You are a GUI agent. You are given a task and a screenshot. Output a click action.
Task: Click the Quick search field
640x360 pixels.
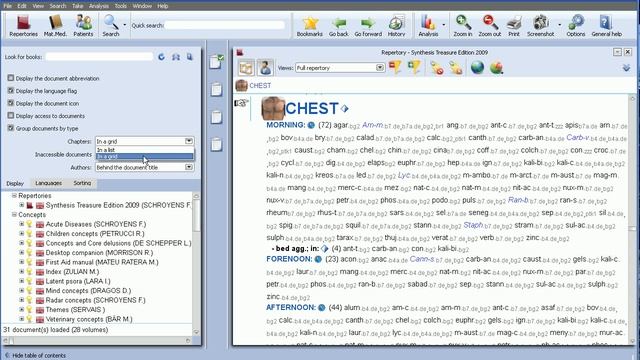pyautogui.click(x=224, y=25)
